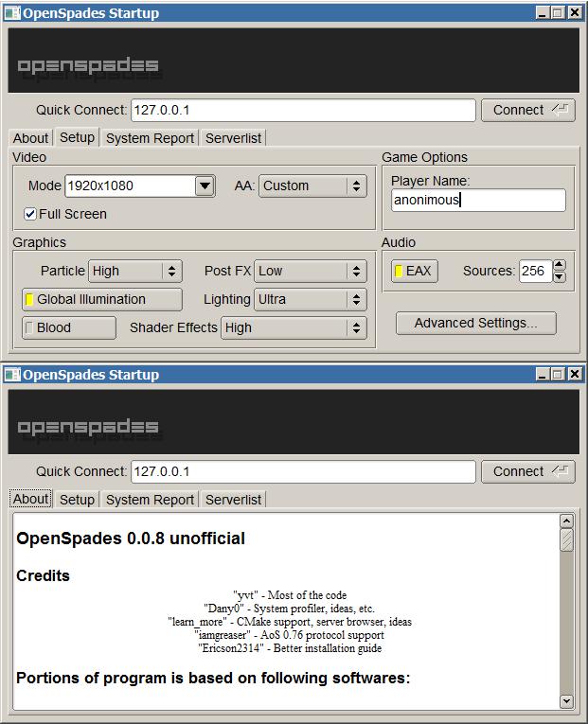Minimize the upper OpenSpades Startup window
The width and height of the screenshot is (588, 724).
click(543, 13)
